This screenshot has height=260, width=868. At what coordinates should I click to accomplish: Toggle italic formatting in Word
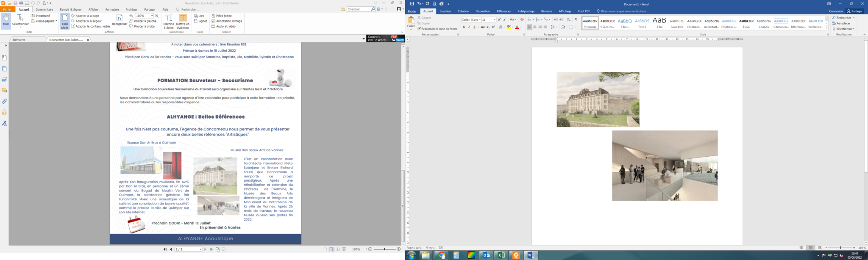point(469,27)
